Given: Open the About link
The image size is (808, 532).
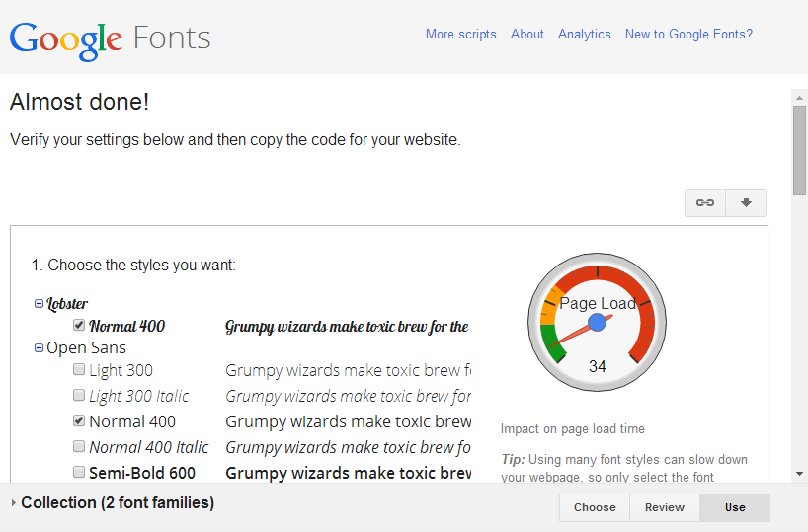Looking at the screenshot, I should coord(527,34).
